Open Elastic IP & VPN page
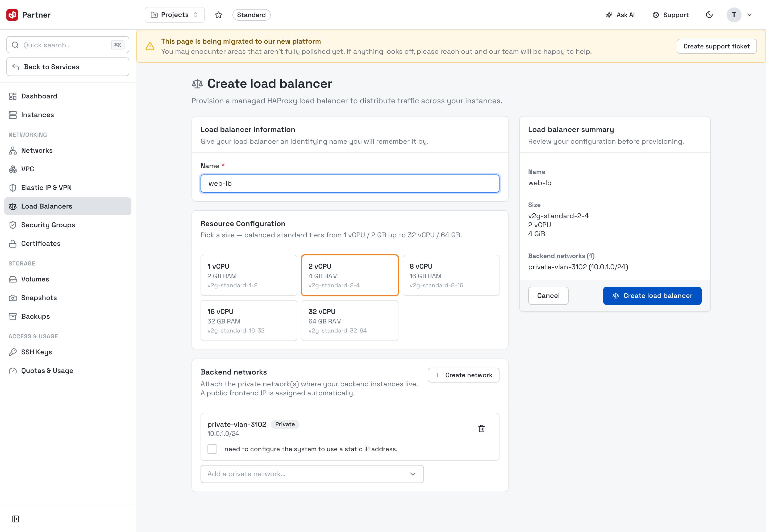Screen dimensions: 766x532 pos(68,188)
